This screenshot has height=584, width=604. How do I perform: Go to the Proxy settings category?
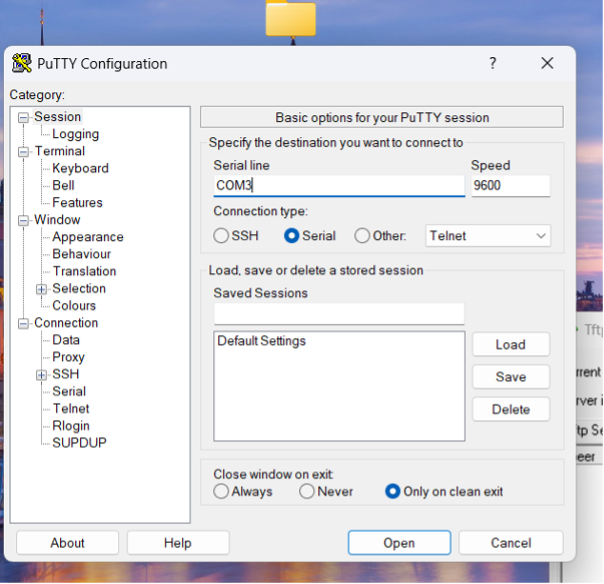pyautogui.click(x=68, y=357)
